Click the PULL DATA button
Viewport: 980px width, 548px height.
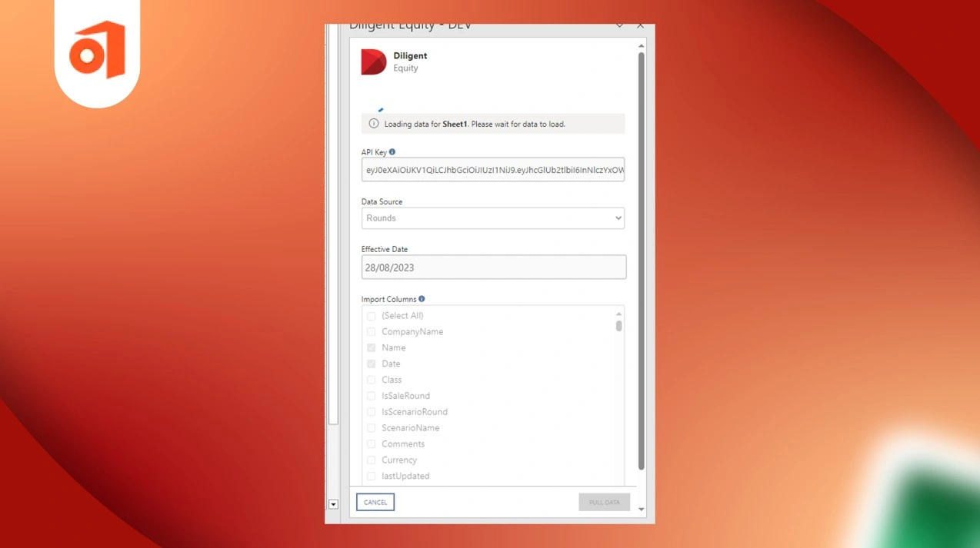click(605, 503)
